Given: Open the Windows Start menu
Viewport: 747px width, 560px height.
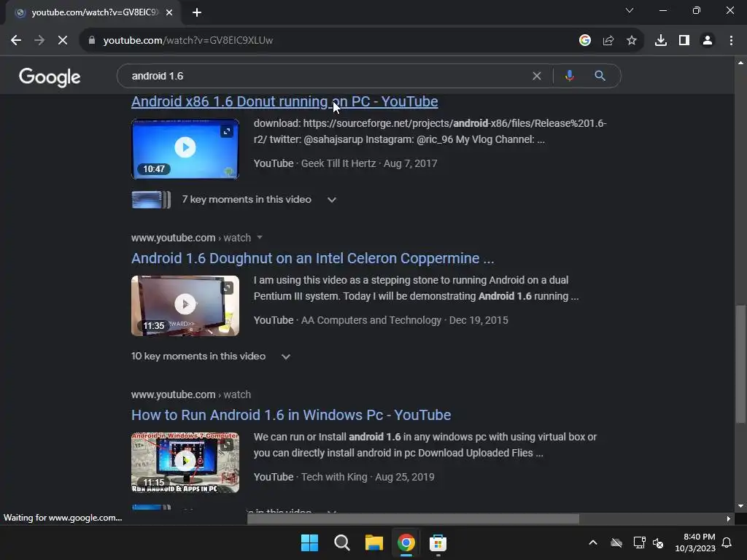Looking at the screenshot, I should click(309, 542).
